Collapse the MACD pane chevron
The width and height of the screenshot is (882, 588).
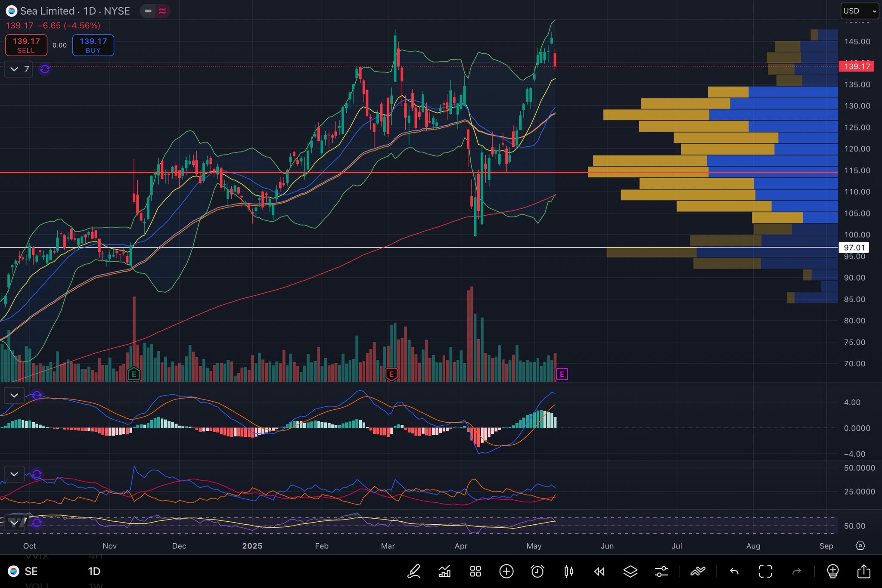point(14,395)
